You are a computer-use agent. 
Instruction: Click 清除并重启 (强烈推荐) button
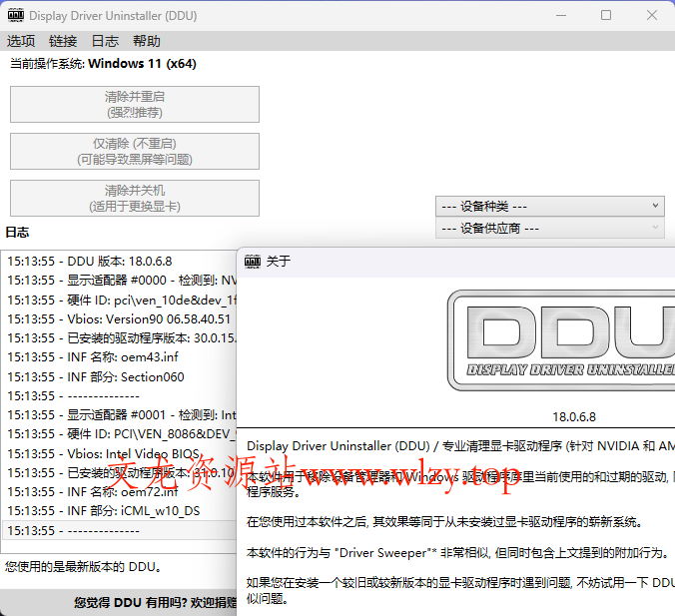click(135, 104)
